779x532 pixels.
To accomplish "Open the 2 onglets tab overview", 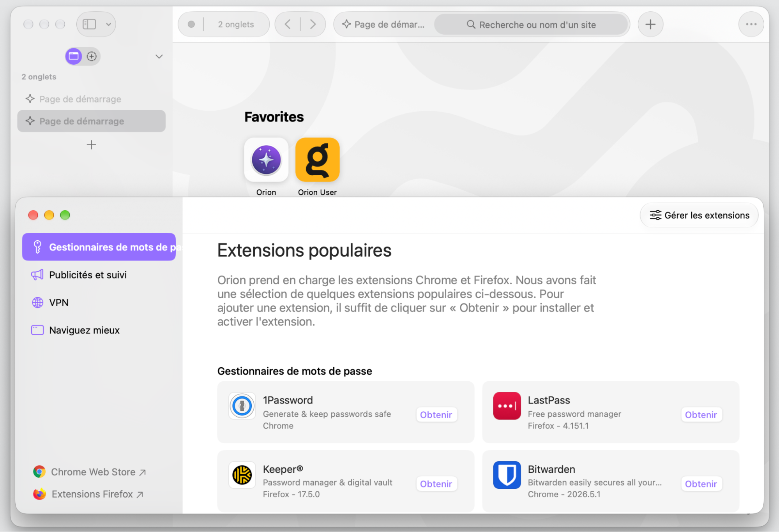I will point(236,24).
